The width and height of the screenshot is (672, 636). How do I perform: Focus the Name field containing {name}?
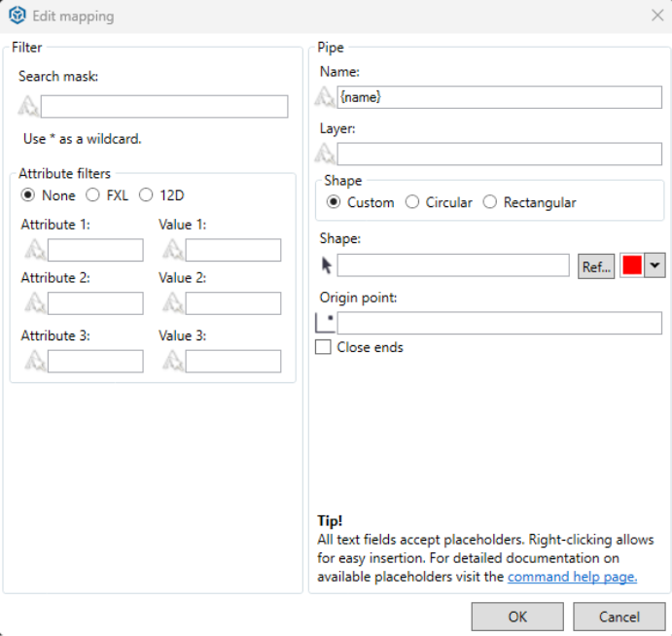pos(499,97)
